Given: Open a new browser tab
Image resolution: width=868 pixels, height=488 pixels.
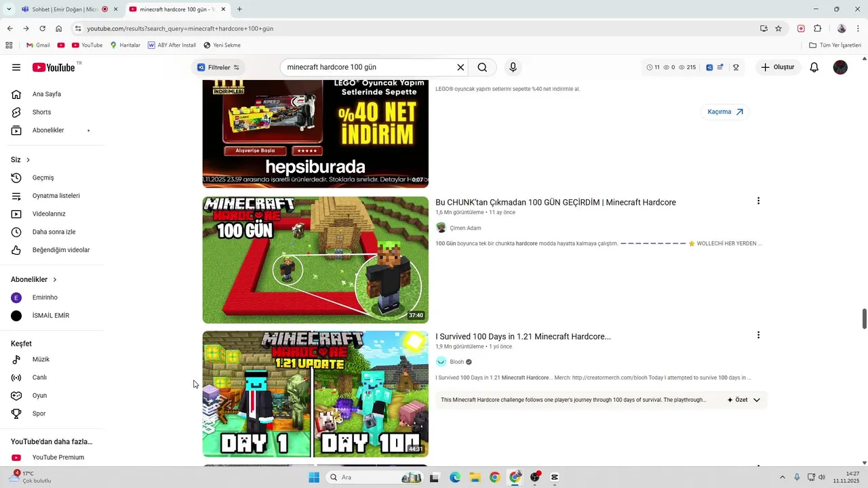Looking at the screenshot, I should (x=239, y=9).
